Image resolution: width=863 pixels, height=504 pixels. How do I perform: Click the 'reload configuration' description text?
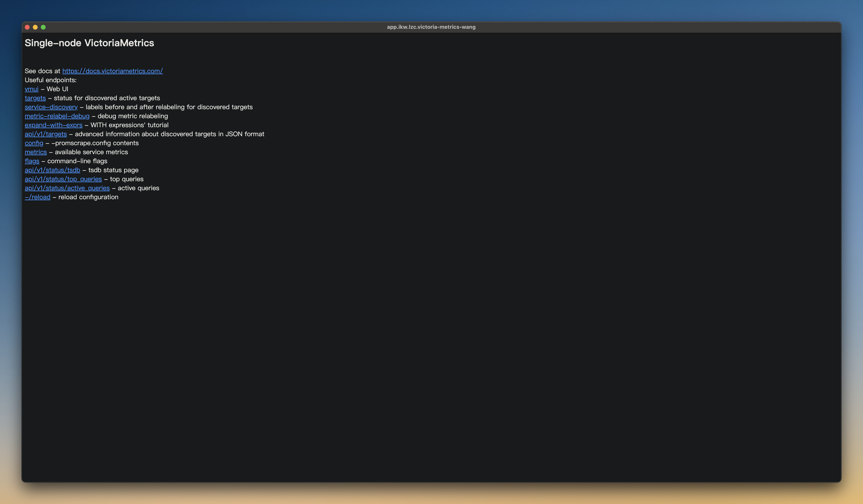(x=88, y=197)
